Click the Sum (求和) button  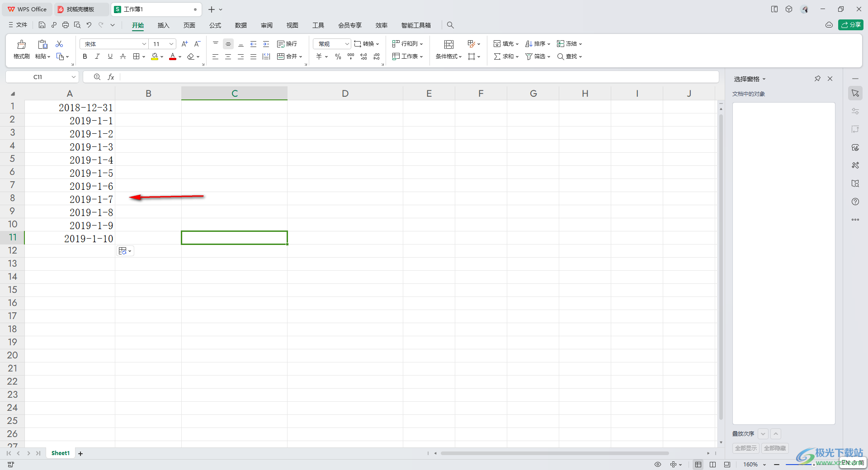click(506, 56)
